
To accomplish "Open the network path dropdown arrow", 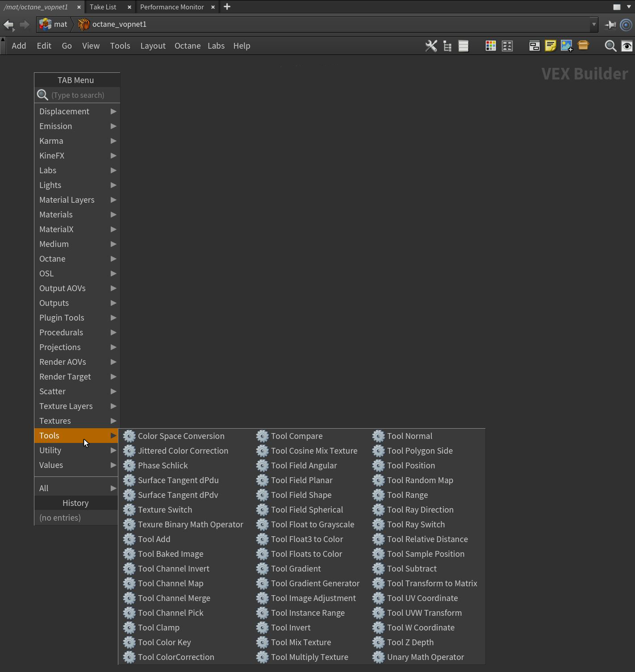I will (593, 25).
